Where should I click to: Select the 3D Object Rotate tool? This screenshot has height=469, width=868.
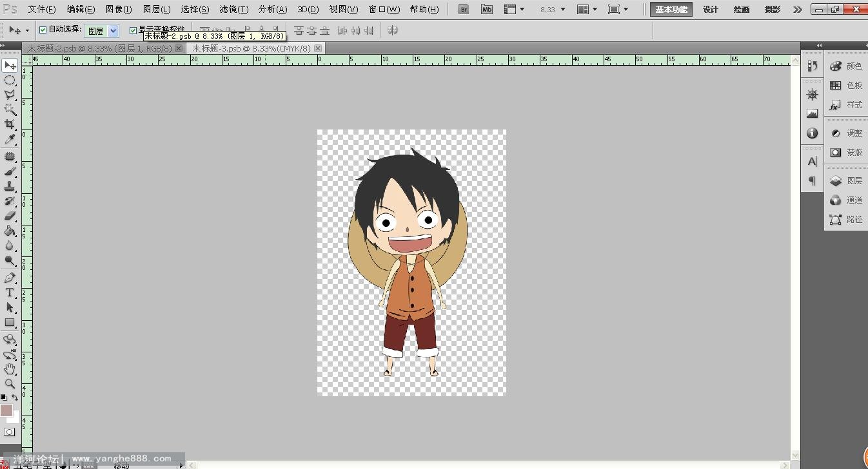[x=10, y=340]
